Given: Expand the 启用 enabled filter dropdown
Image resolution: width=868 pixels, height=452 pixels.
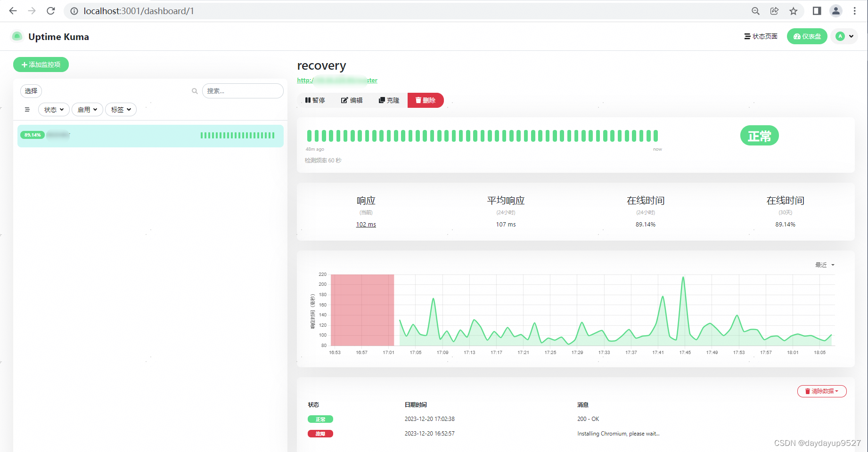Looking at the screenshot, I should point(87,110).
